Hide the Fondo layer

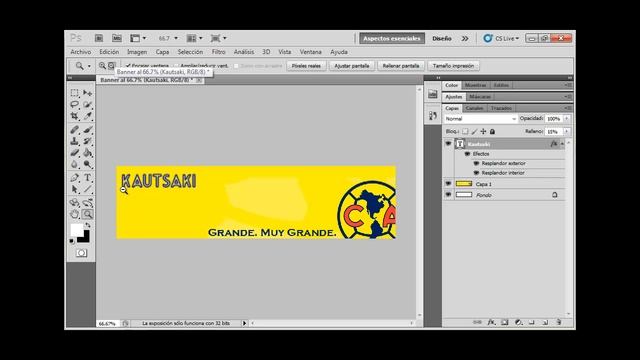coord(448,195)
